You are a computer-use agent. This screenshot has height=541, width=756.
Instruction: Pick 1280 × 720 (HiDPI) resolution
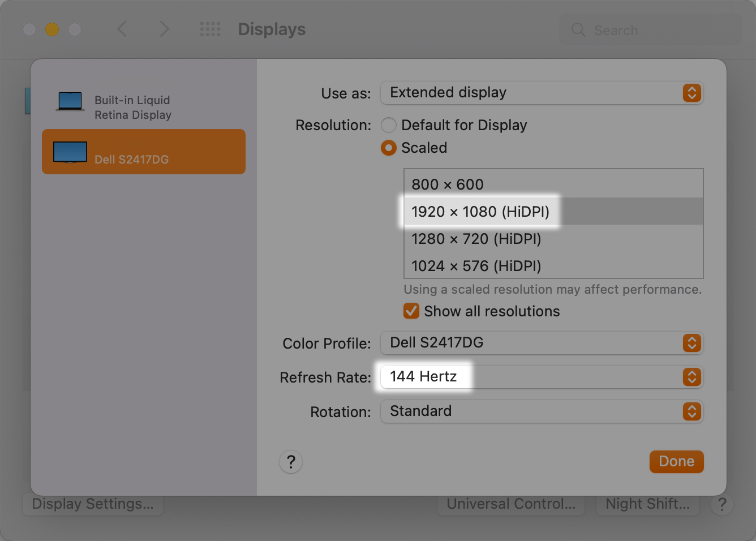coord(553,238)
